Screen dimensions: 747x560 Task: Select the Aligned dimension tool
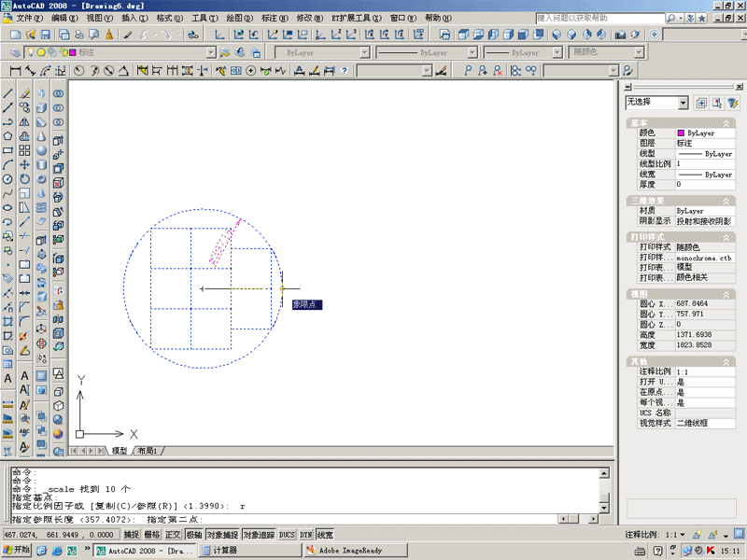click(31, 71)
